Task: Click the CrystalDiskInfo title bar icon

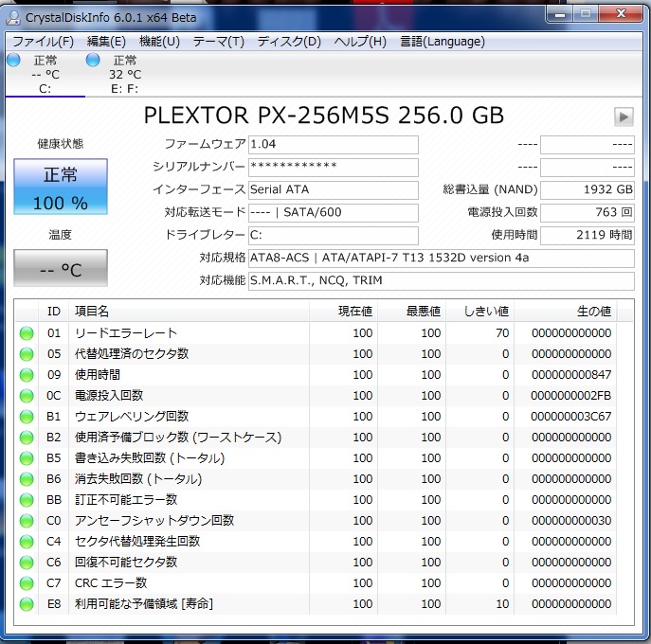Action: pos(13,17)
